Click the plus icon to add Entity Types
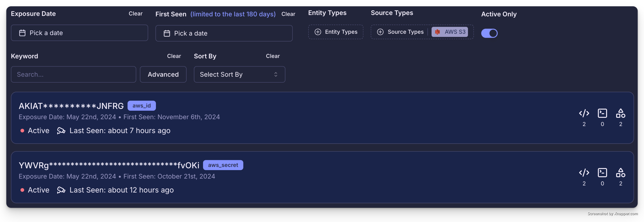644x222 pixels. (318, 32)
